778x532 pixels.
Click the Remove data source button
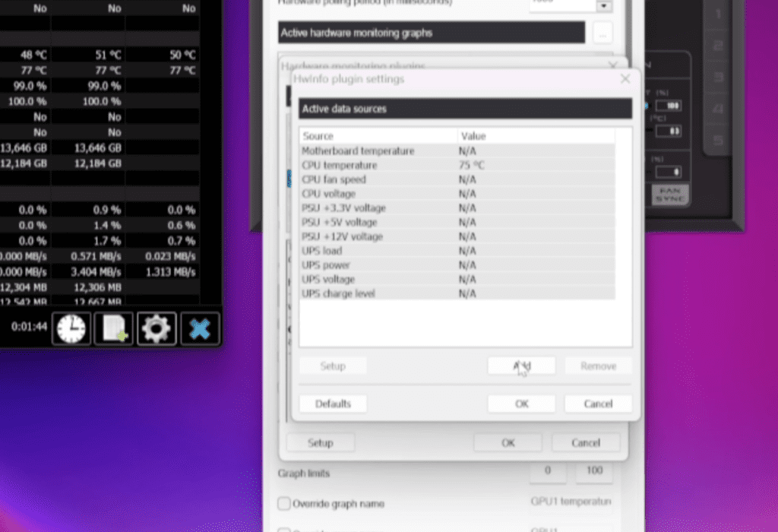[x=598, y=366]
